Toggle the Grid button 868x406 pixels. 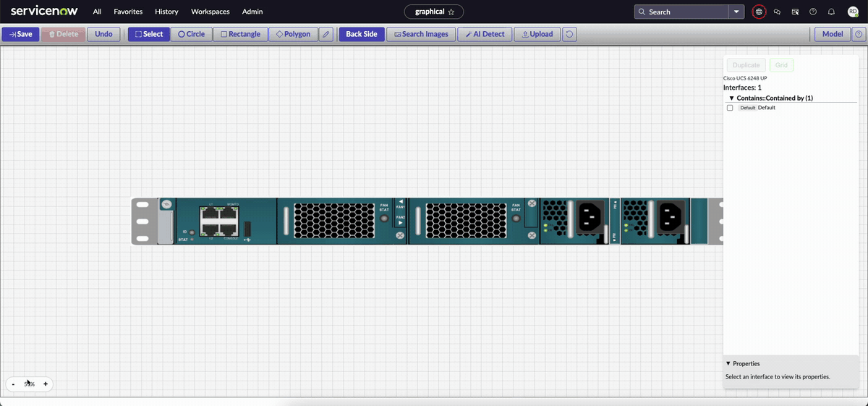(x=781, y=65)
